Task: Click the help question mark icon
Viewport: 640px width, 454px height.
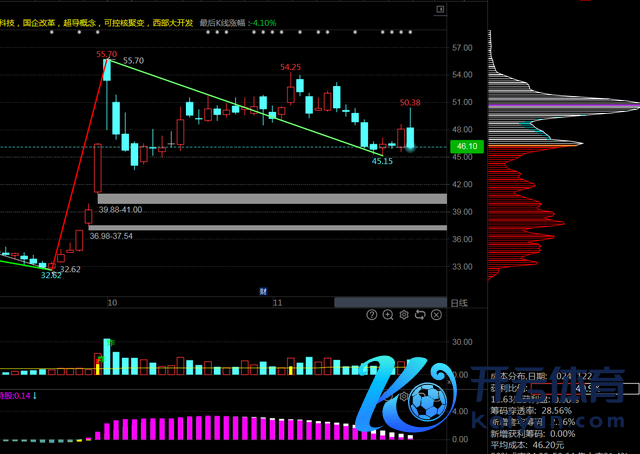Action: coord(371,314)
